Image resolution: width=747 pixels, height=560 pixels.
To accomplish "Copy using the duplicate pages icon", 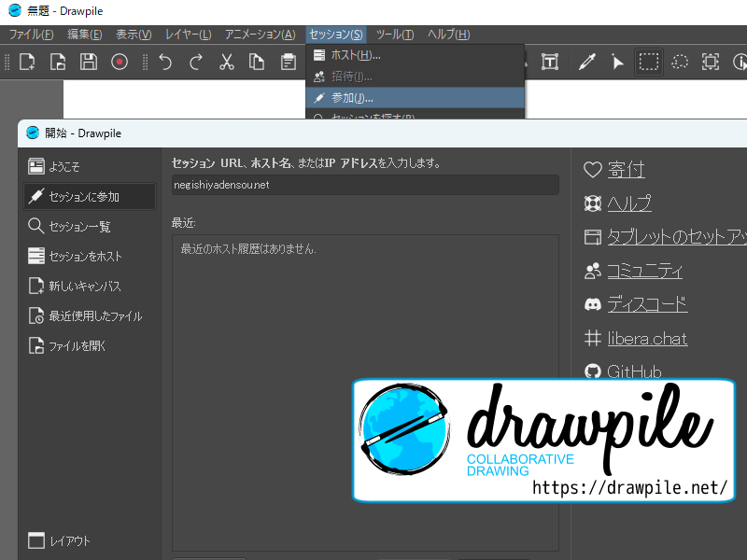I will point(257,62).
